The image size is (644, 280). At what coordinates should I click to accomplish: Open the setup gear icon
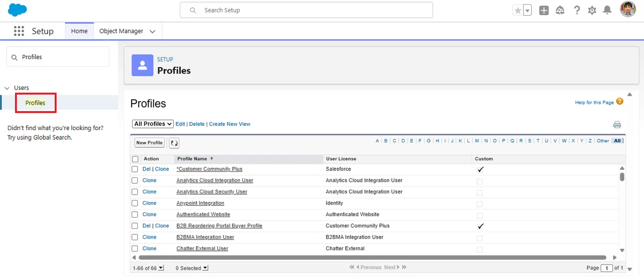click(x=592, y=10)
